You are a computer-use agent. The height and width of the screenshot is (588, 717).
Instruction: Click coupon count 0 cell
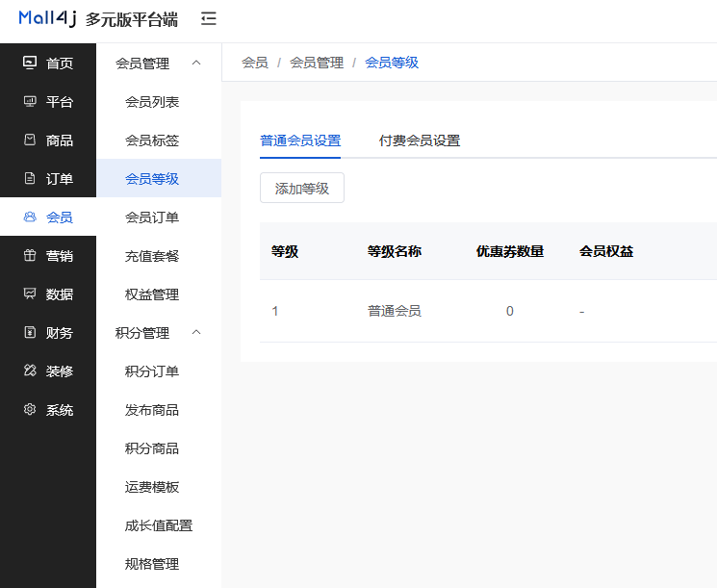tap(509, 311)
